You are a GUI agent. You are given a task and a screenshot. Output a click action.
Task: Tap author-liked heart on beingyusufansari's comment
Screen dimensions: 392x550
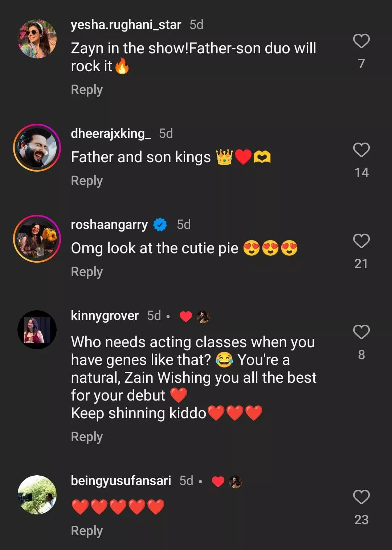pyautogui.click(x=218, y=482)
